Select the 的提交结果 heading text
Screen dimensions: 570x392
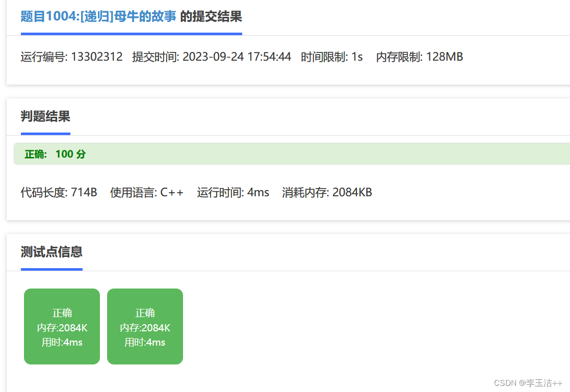(x=211, y=16)
